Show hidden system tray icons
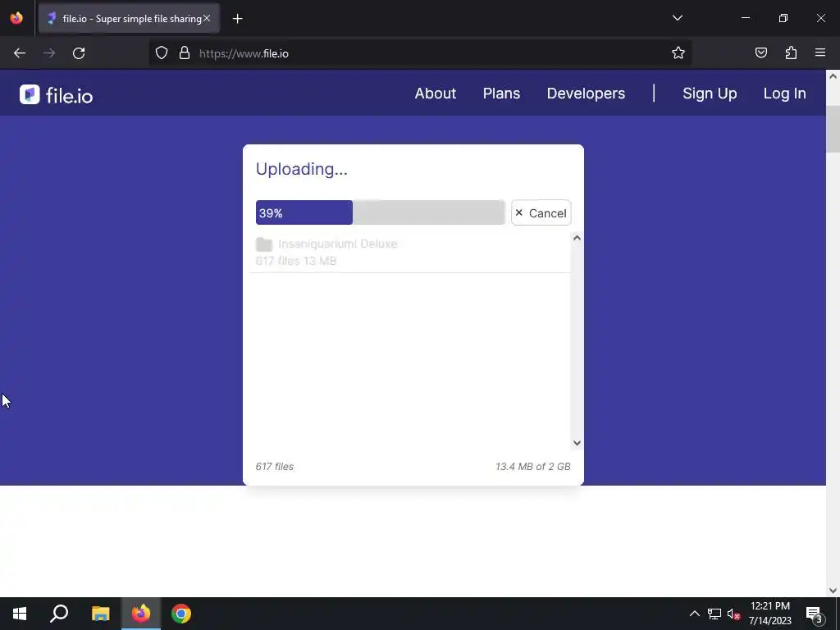Image resolution: width=840 pixels, height=630 pixels. point(694,614)
